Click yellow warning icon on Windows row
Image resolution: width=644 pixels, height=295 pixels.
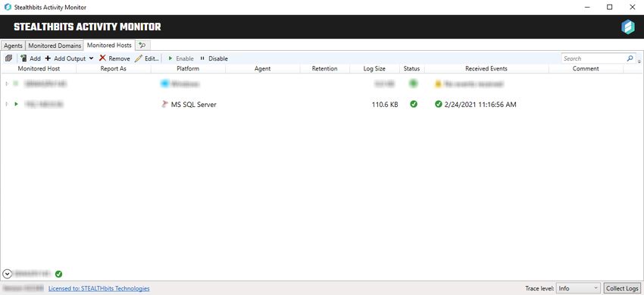tap(438, 84)
